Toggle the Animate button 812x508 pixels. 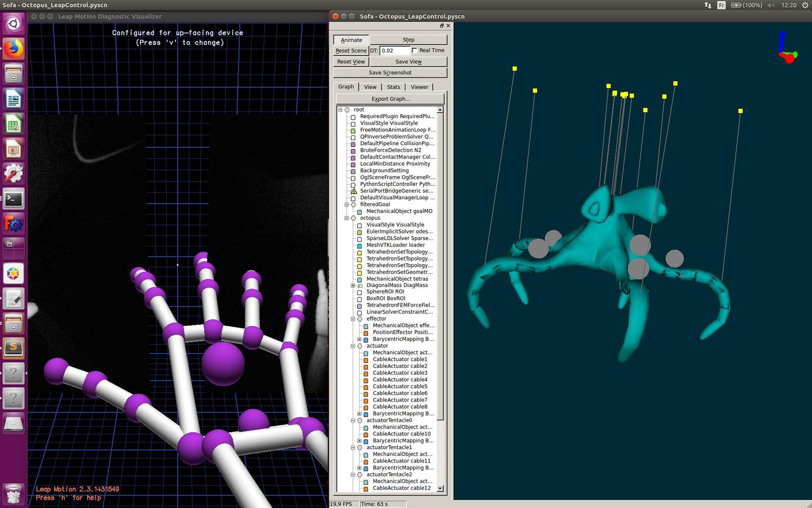click(351, 40)
